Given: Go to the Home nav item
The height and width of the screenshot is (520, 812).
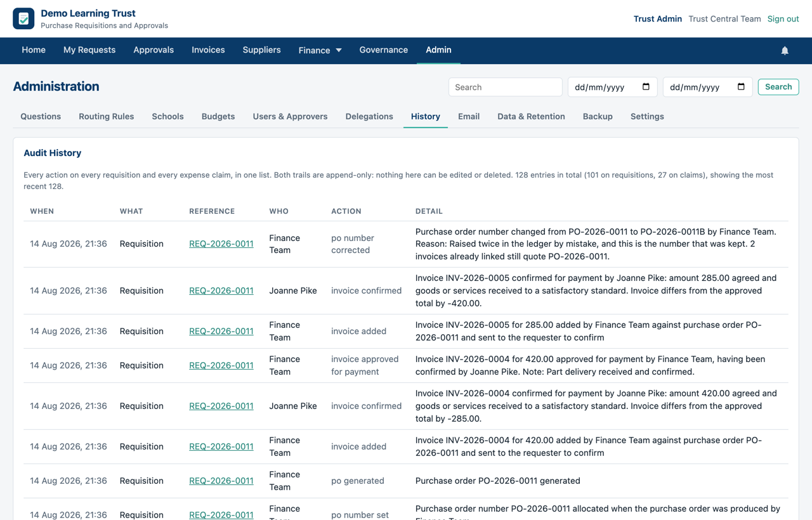Looking at the screenshot, I should click(x=34, y=50).
